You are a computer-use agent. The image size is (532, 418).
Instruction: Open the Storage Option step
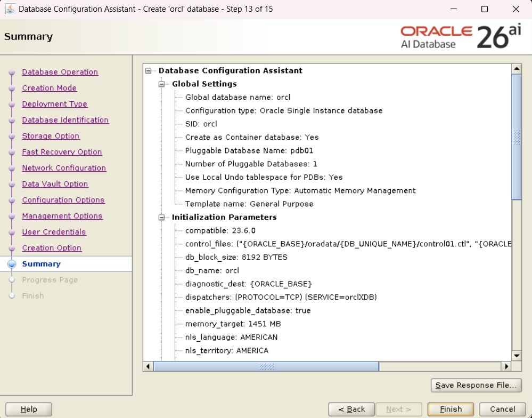[51, 136]
